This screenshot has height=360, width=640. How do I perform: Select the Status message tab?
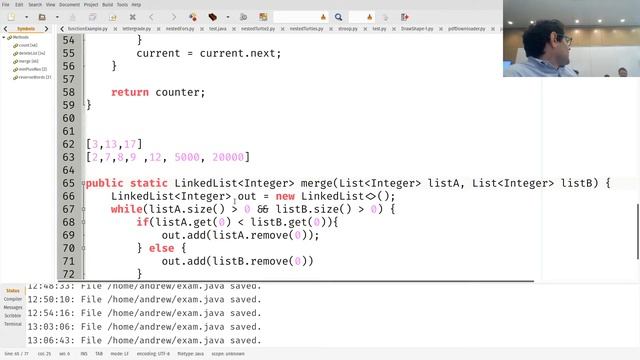[13, 291]
